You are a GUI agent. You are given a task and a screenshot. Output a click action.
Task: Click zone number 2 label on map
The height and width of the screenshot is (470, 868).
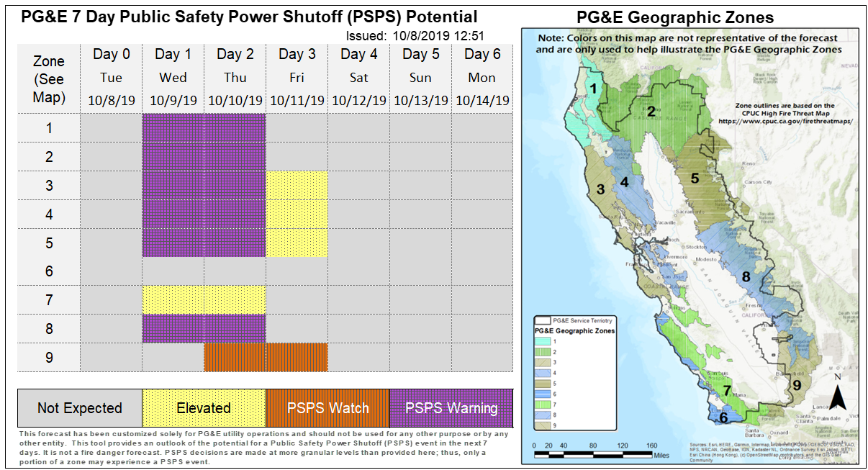pos(650,111)
